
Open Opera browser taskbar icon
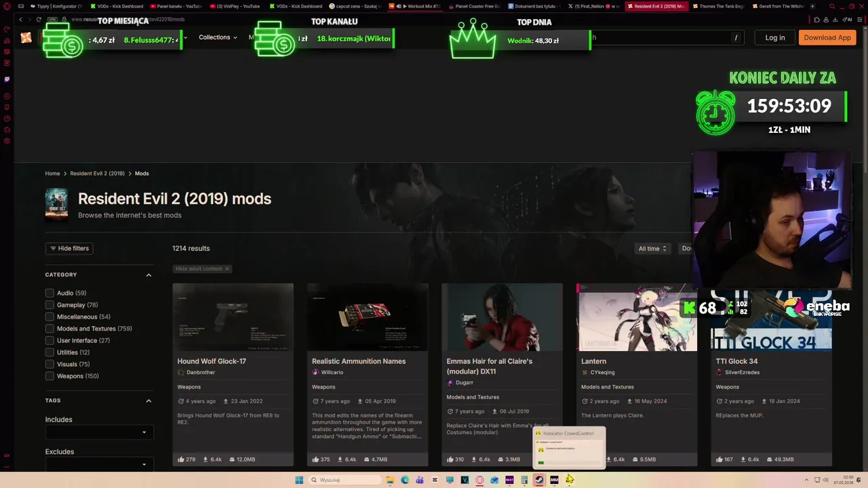coord(479,480)
